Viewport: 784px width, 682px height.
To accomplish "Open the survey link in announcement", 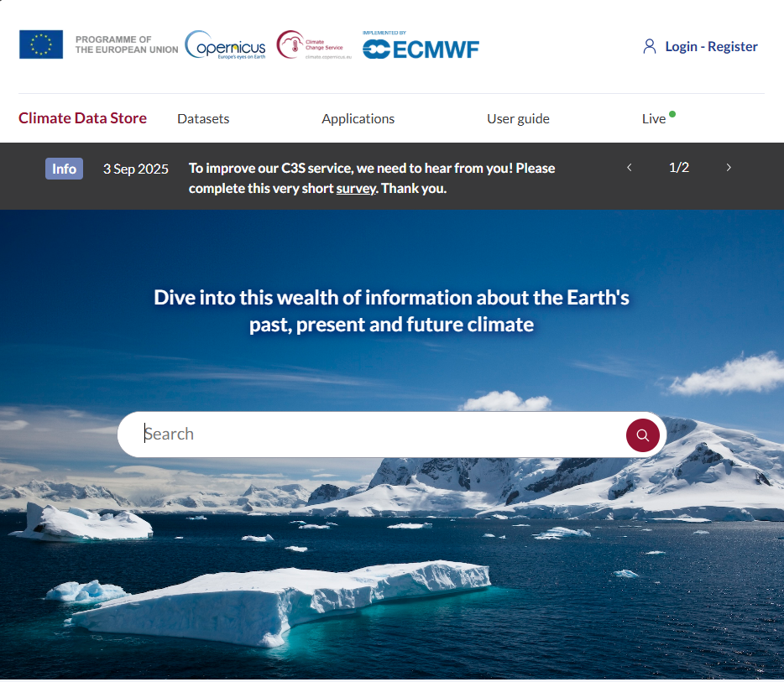I will coord(355,189).
